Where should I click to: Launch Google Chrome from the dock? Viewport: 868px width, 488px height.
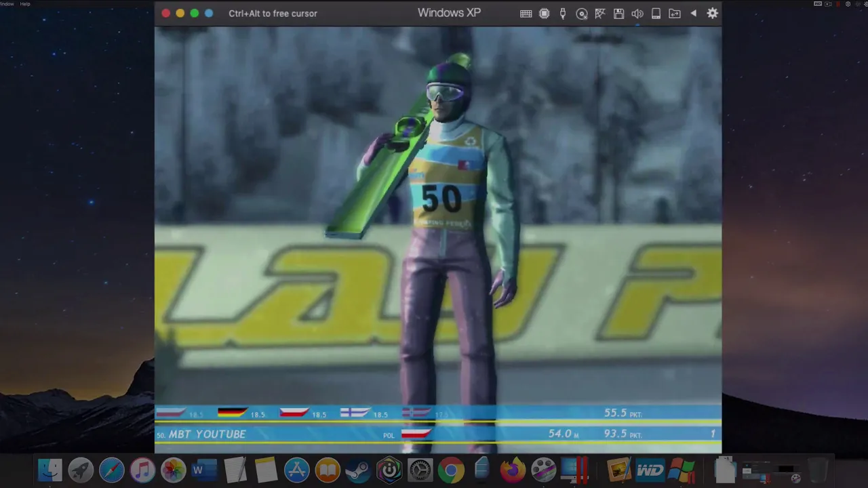(451, 470)
